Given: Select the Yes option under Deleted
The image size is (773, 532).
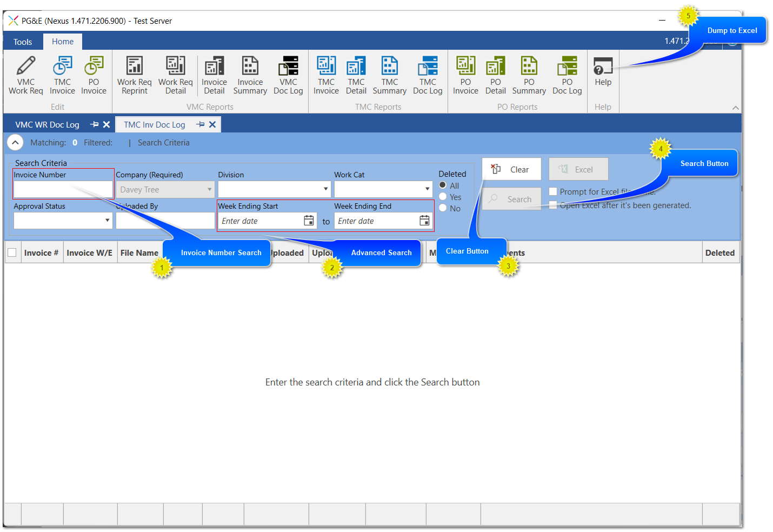Looking at the screenshot, I should (443, 196).
